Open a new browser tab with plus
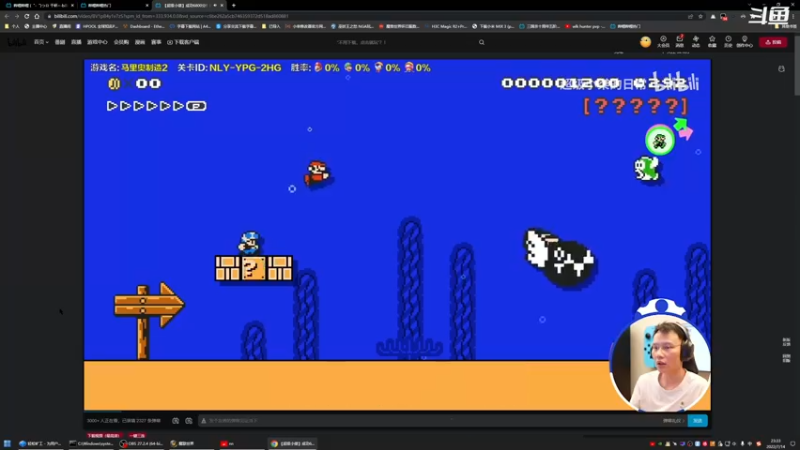800x450 pixels. pyautogui.click(x=234, y=5)
